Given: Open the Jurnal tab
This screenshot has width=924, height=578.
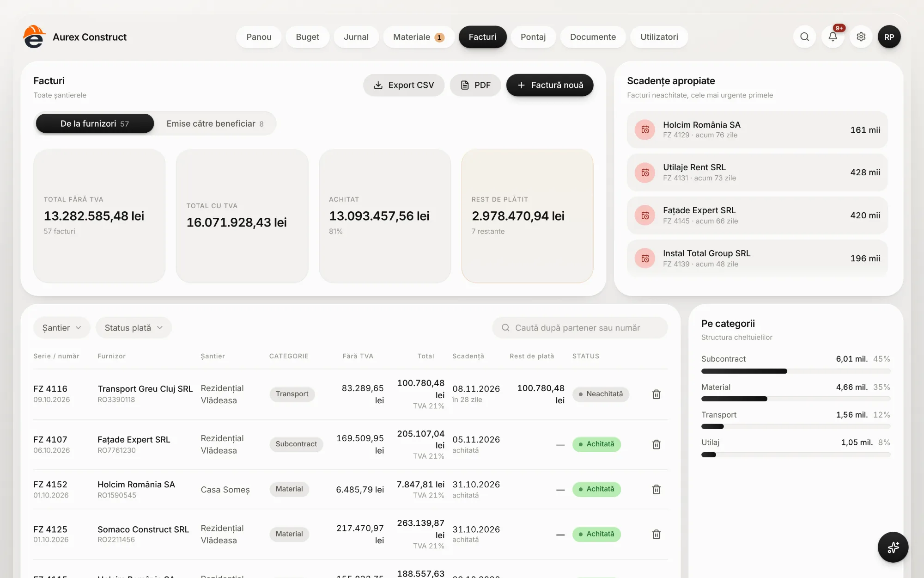Looking at the screenshot, I should pos(356,37).
